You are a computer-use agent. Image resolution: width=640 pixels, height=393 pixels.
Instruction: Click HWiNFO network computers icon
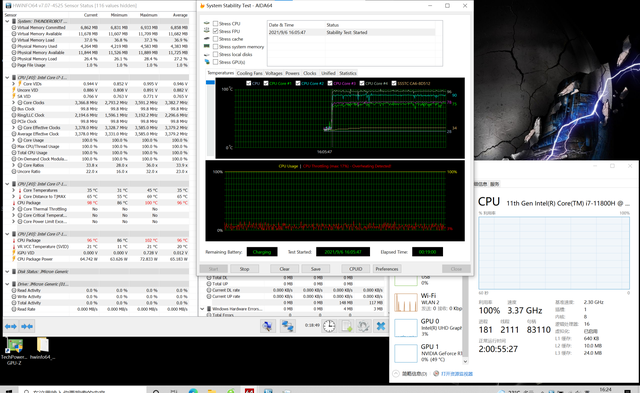tap(288, 326)
